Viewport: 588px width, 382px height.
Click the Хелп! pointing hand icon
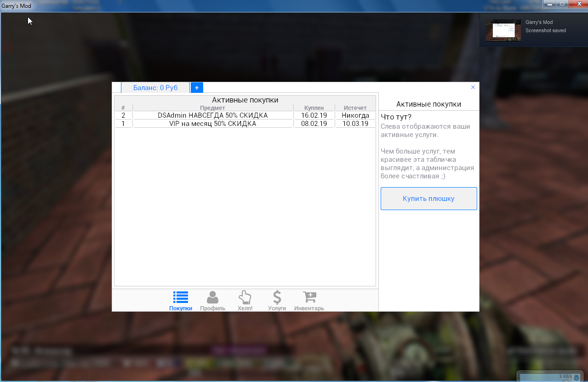(x=245, y=297)
